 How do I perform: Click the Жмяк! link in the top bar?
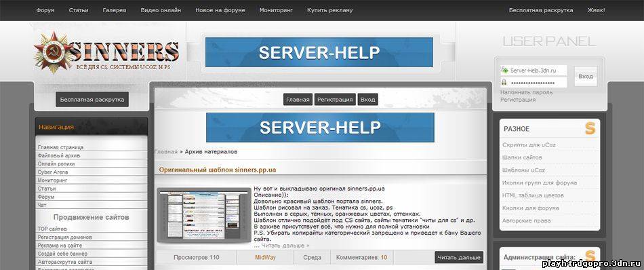pyautogui.click(x=596, y=10)
